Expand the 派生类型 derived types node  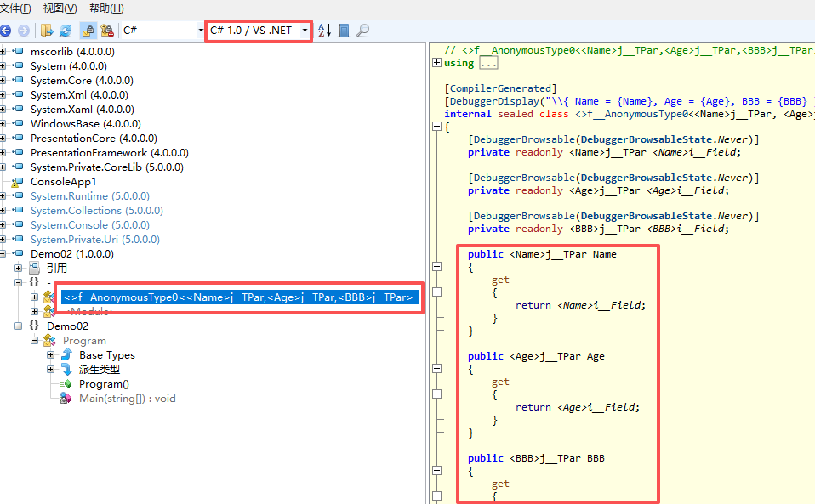pos(50,370)
